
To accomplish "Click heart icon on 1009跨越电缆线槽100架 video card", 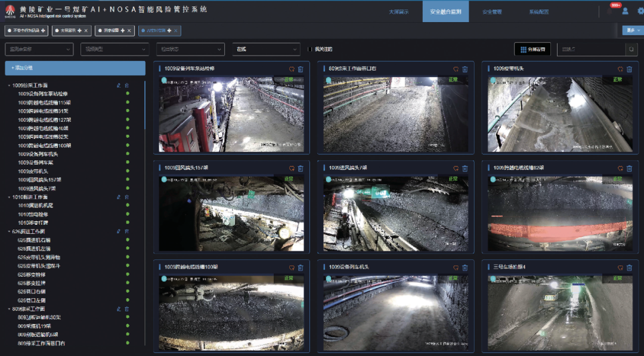I will tap(292, 268).
